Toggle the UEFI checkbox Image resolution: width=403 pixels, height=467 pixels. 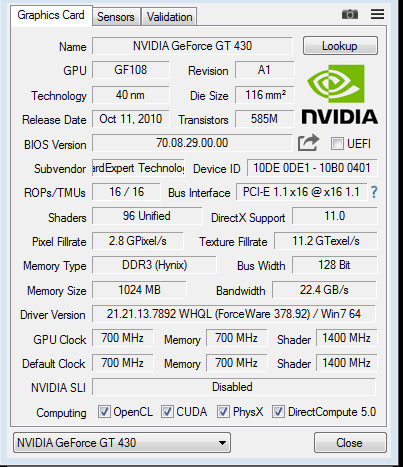tap(337, 144)
